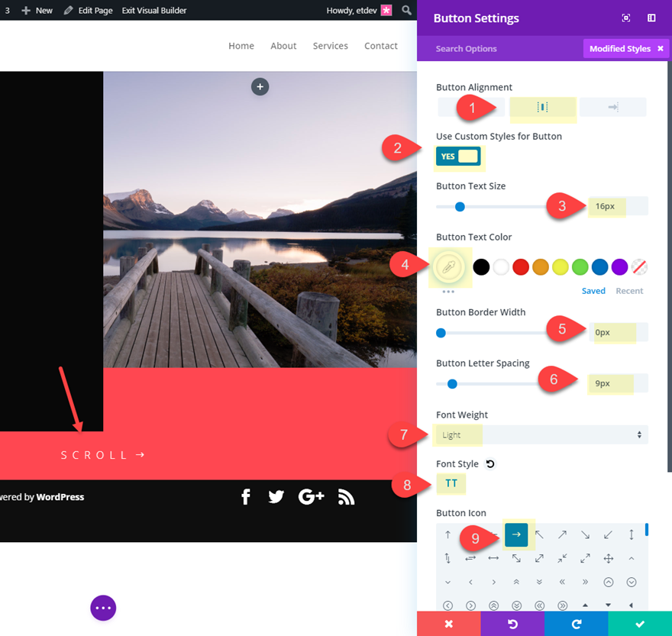Disable Use Custom Styles for Button
Image resolution: width=672 pixels, height=636 pixels.
tap(457, 156)
